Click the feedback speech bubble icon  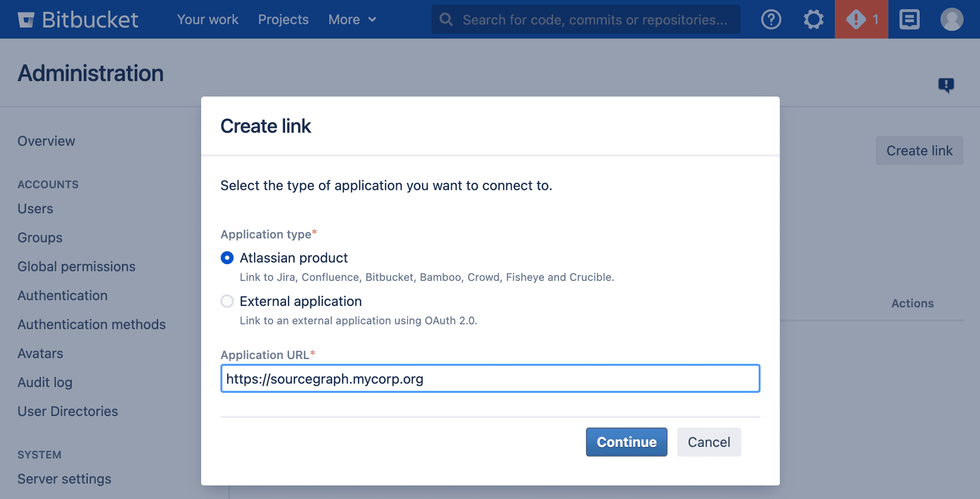tap(946, 85)
